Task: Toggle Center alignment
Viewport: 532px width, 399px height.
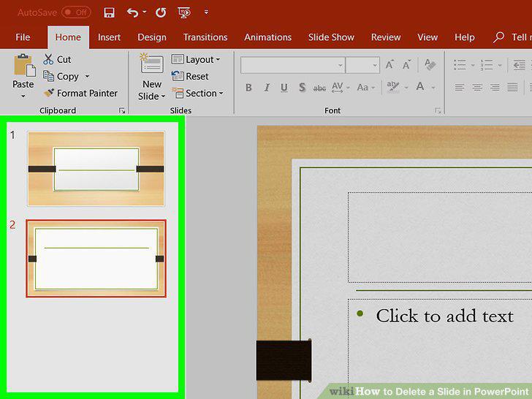Action: click(477, 88)
